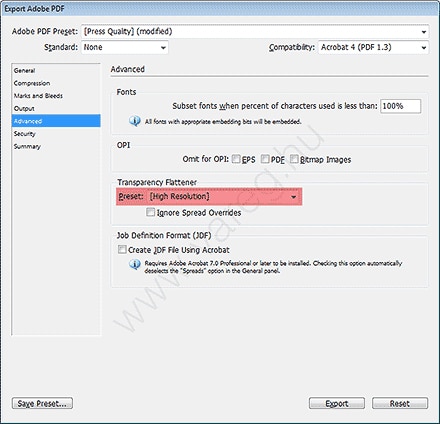440x424 pixels.
Task: Toggle the Bitmap Images checkbox
Action: pos(294,159)
